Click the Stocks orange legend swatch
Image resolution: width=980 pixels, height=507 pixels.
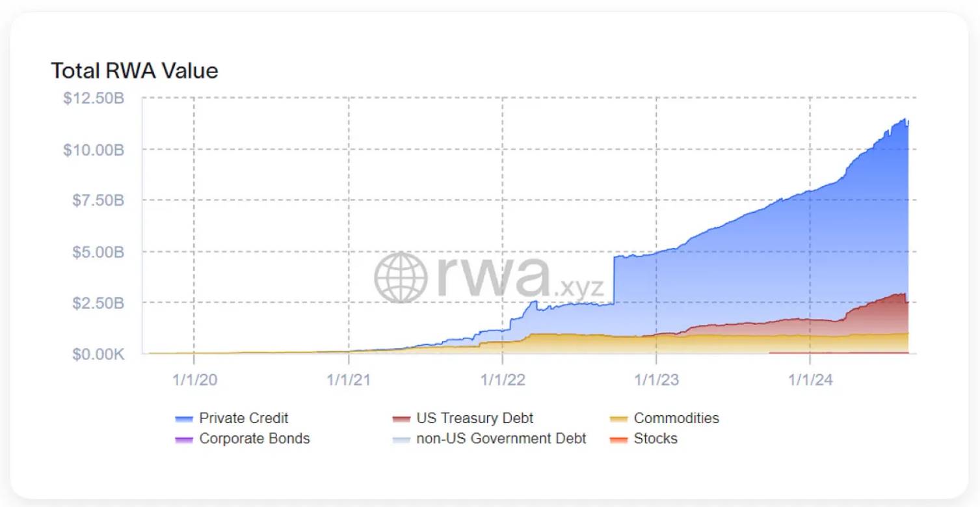point(619,439)
